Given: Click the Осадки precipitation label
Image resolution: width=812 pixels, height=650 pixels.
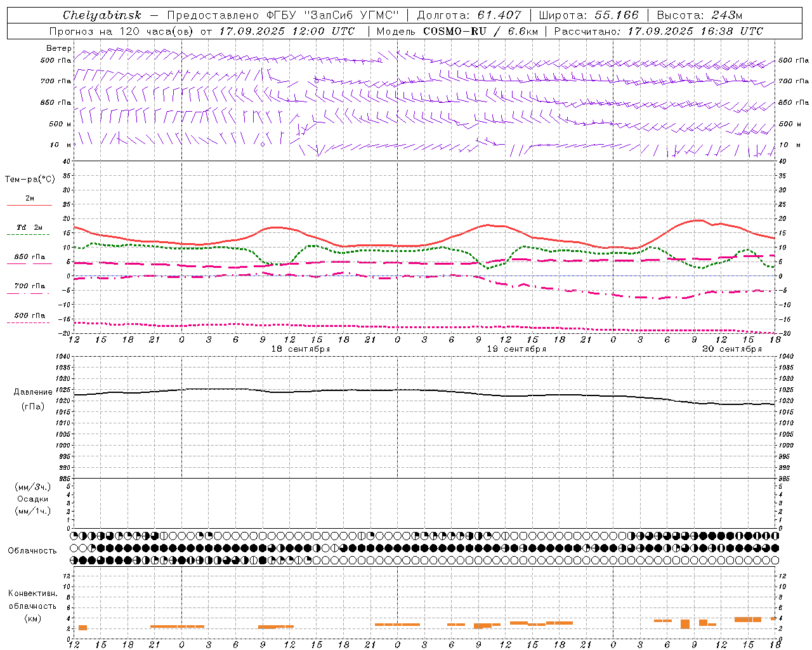Looking at the screenshot, I should tap(33, 499).
